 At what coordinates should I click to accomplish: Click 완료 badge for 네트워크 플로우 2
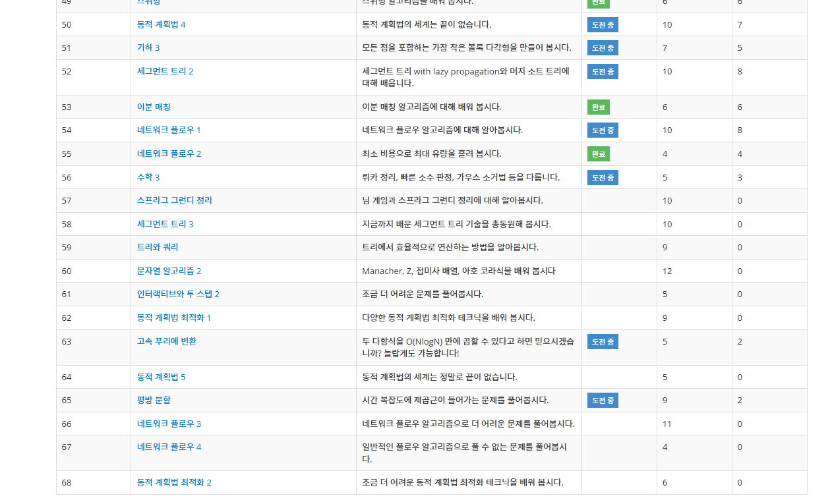coord(599,154)
